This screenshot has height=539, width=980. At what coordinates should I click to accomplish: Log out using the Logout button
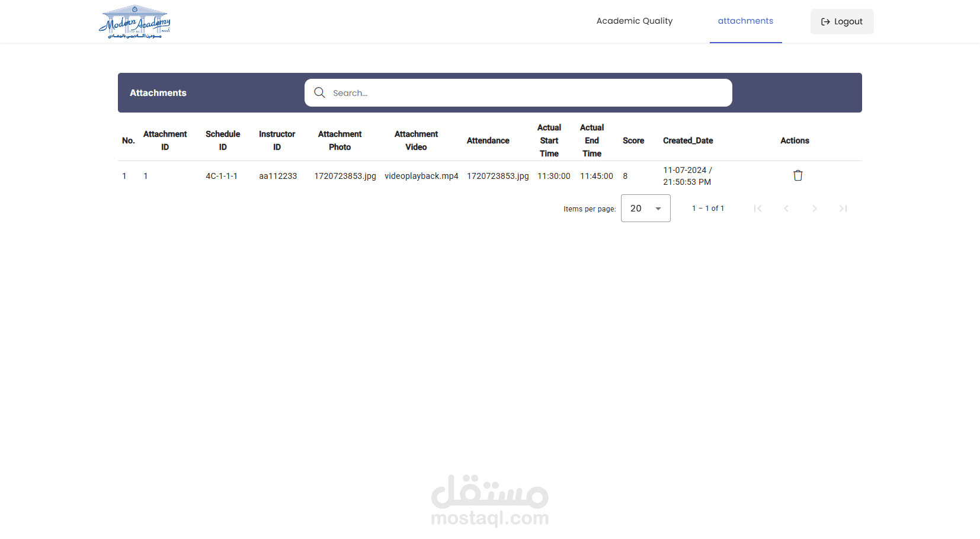click(x=842, y=21)
